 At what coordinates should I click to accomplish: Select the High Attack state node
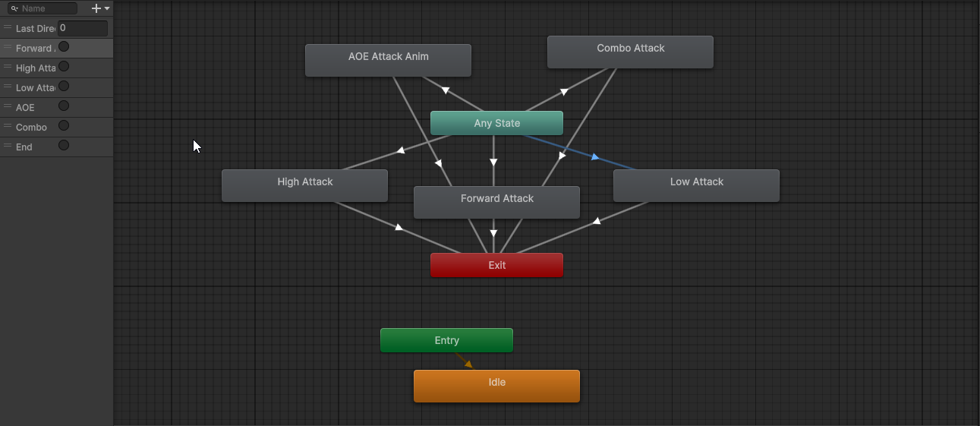[304, 185]
